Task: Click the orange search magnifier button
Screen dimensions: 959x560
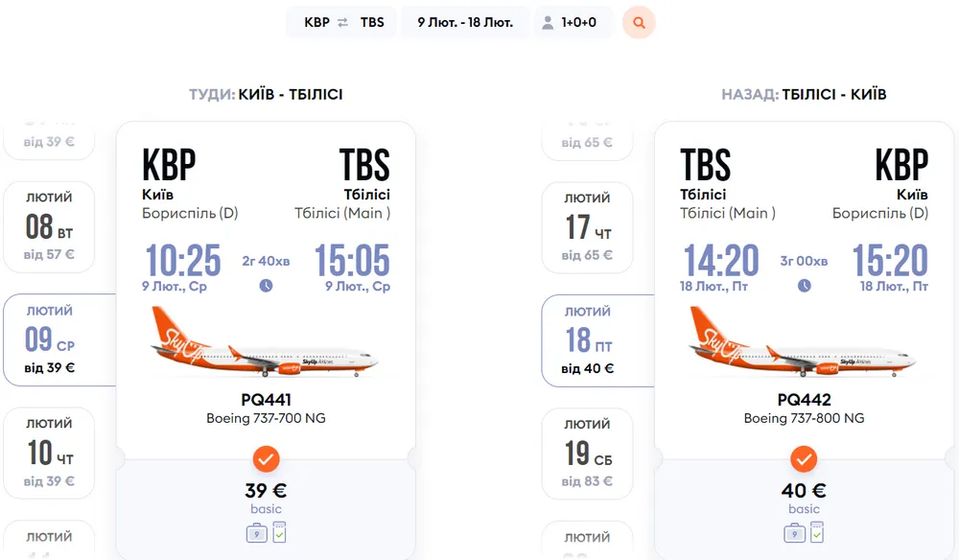Action: (639, 22)
